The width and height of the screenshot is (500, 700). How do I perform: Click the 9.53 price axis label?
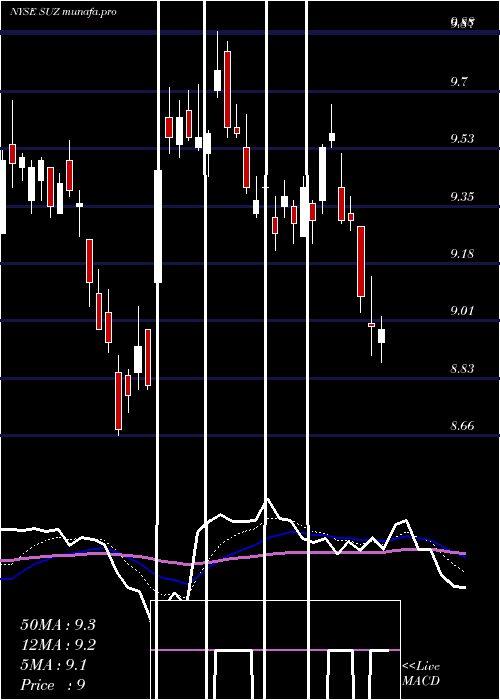(x=462, y=139)
